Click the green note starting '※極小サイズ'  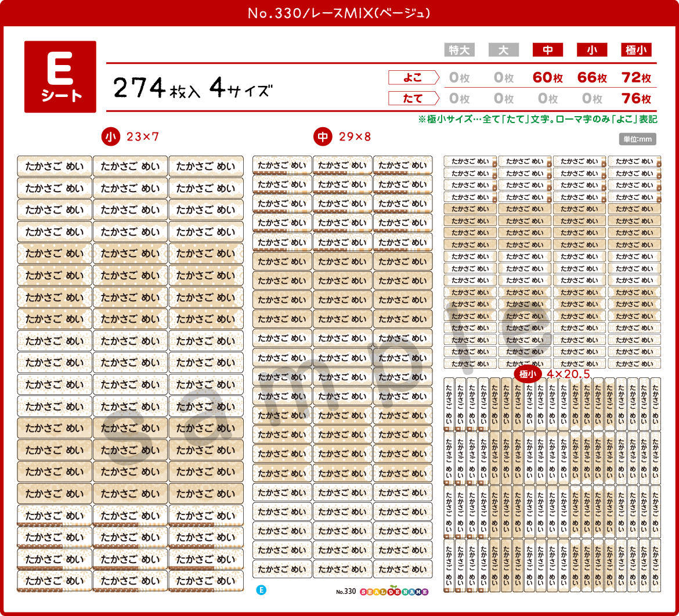pyautogui.click(x=537, y=119)
